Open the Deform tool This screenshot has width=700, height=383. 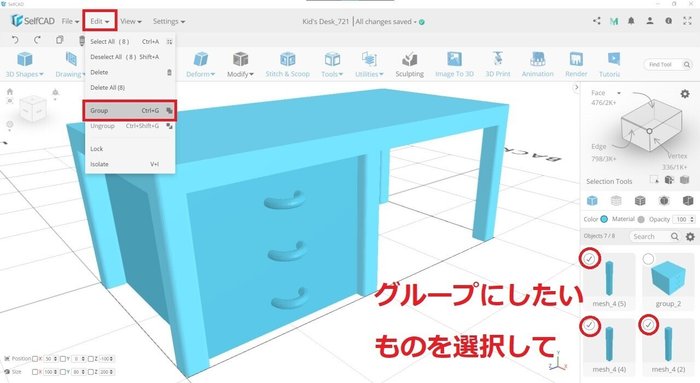pos(200,65)
